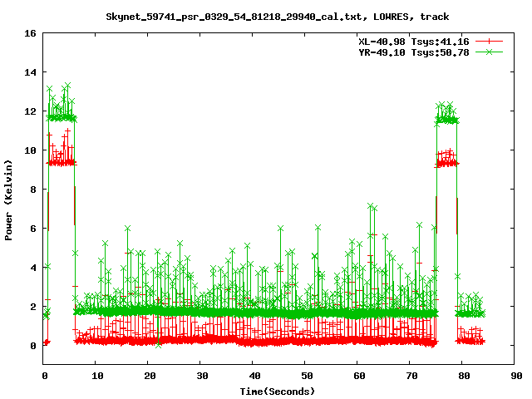
Task: Click the 2 tick label on the y-axis
Action: pos(32,307)
